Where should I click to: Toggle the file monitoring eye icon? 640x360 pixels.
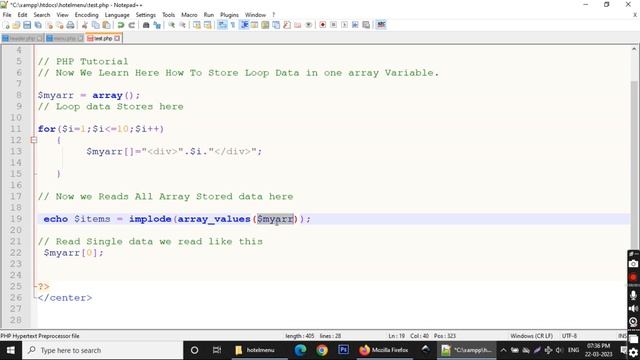[309, 25]
